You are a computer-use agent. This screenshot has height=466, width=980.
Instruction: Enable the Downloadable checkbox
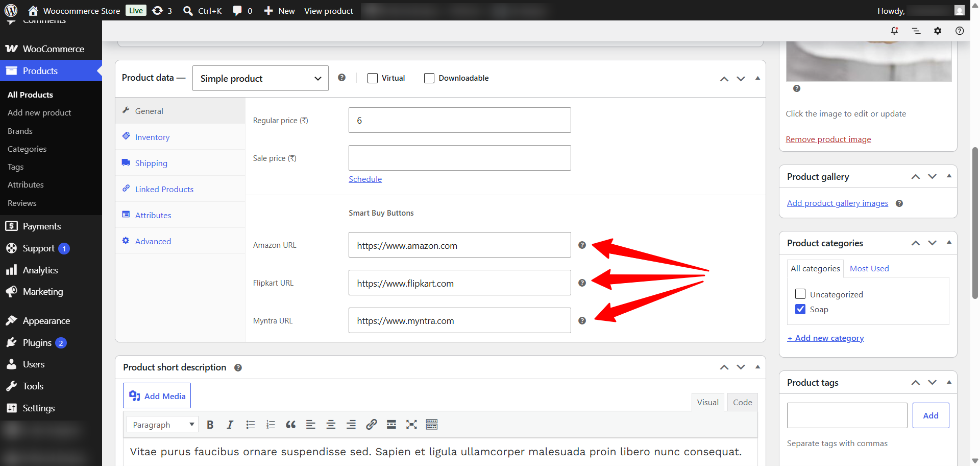(x=429, y=78)
